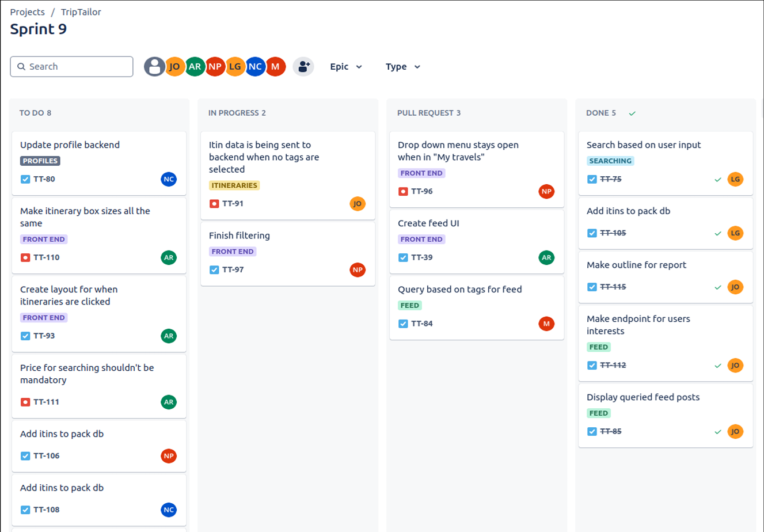Click the bug type icon on TT-91

click(214, 203)
